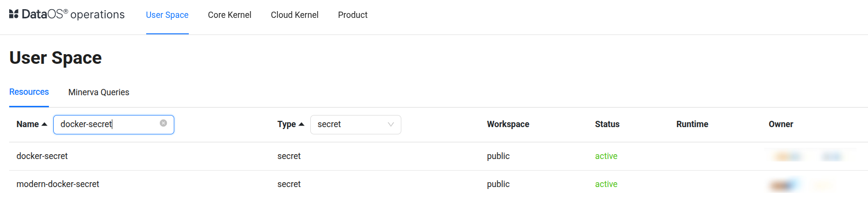Screen dimensions: 868x203
Task: Clear the Name filter text
Action: (x=164, y=123)
